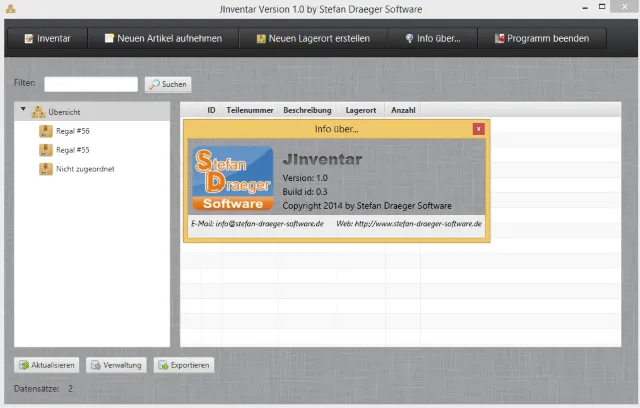Sort by the Teilenummer column header
The image size is (640, 408).
pyautogui.click(x=248, y=110)
